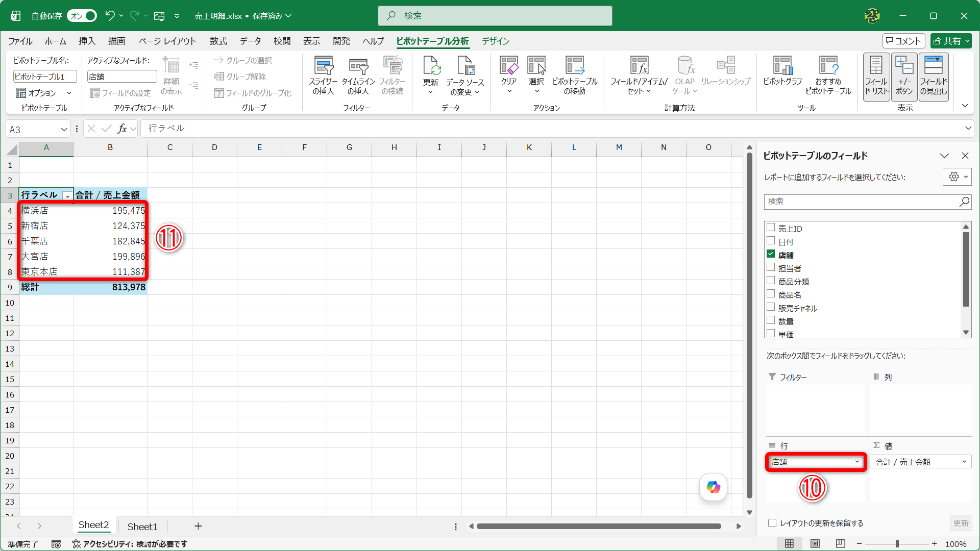Check the 日付 field
Screen dimensions: 980x551
(x=771, y=241)
